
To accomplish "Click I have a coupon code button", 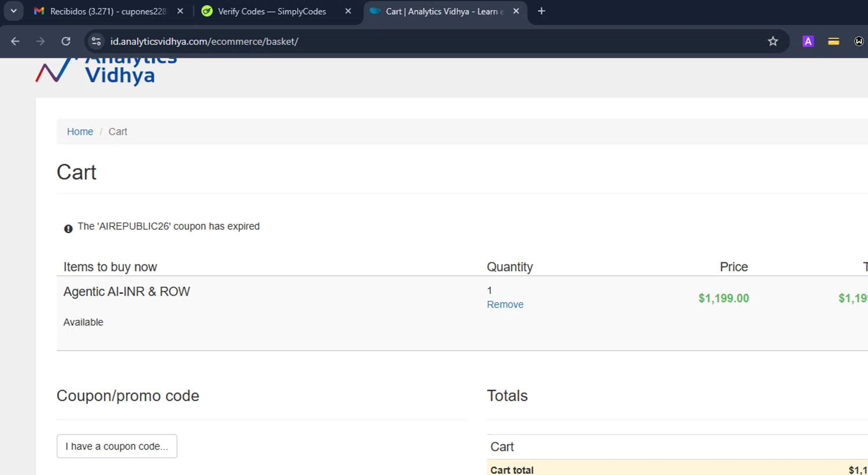I will click(117, 446).
